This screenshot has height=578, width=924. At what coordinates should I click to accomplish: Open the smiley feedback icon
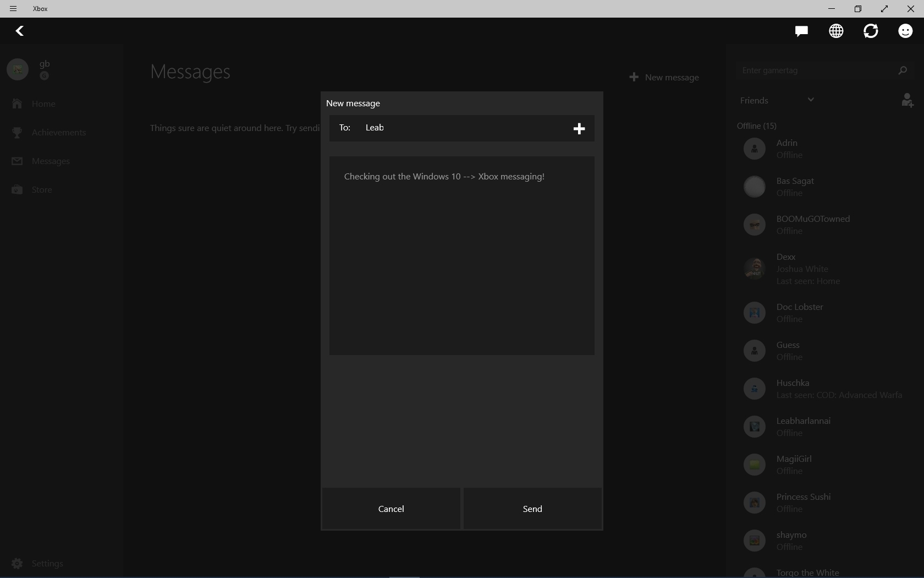click(905, 31)
